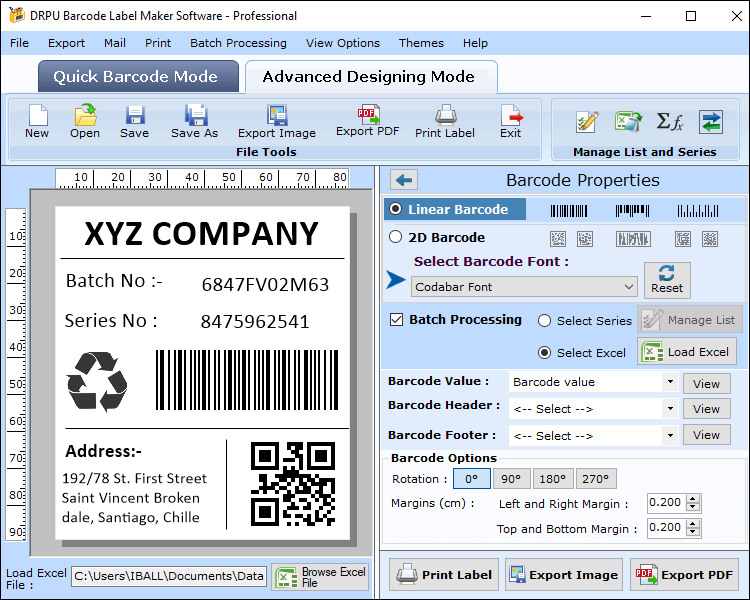Open the View Options menu
The image size is (750, 600).
coord(342,43)
